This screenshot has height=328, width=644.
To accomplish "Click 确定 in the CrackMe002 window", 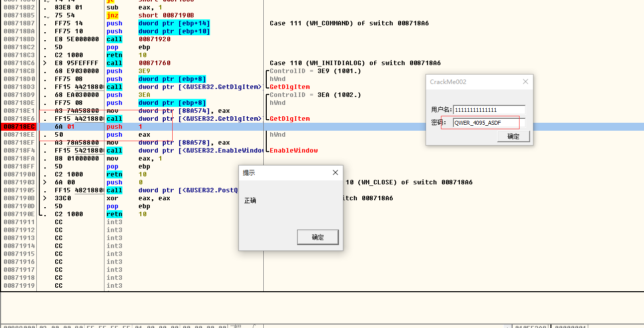I will pyautogui.click(x=513, y=136).
